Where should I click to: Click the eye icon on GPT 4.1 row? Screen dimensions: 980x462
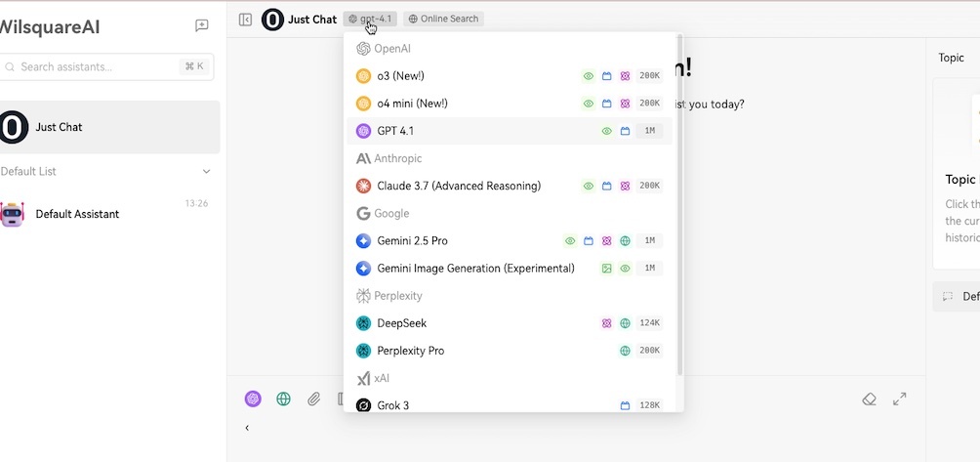606,131
